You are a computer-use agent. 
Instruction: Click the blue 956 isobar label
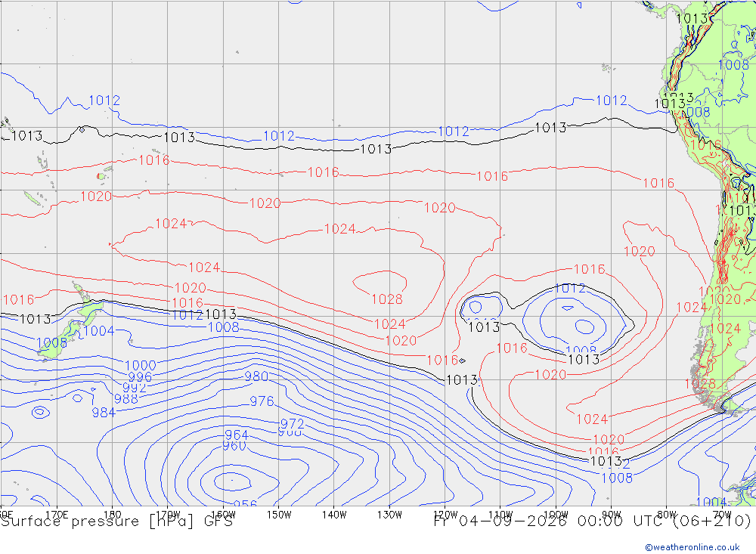(245, 504)
